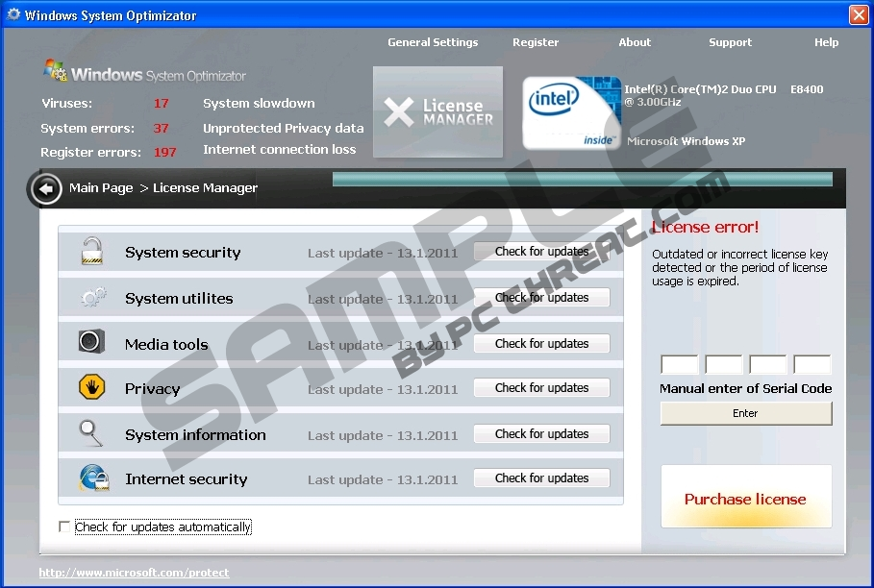Screen dimensions: 874x588
Task: Focus the second serial code field
Action: point(723,365)
